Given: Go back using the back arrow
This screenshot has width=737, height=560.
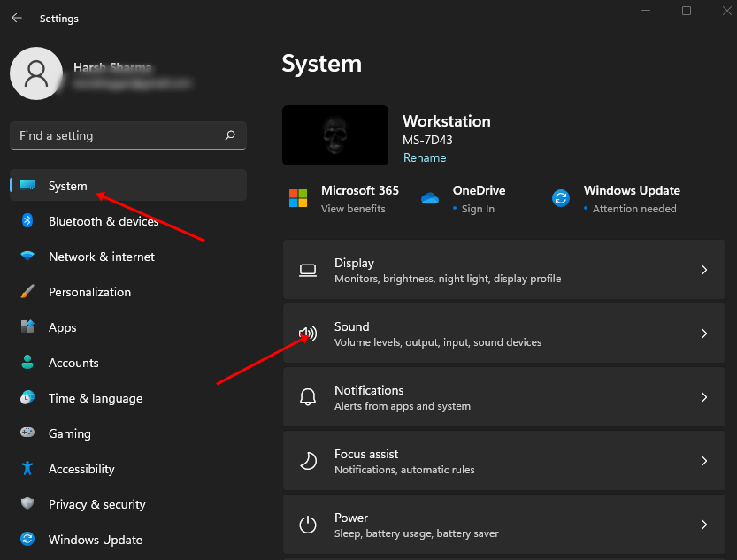Looking at the screenshot, I should (x=16, y=18).
